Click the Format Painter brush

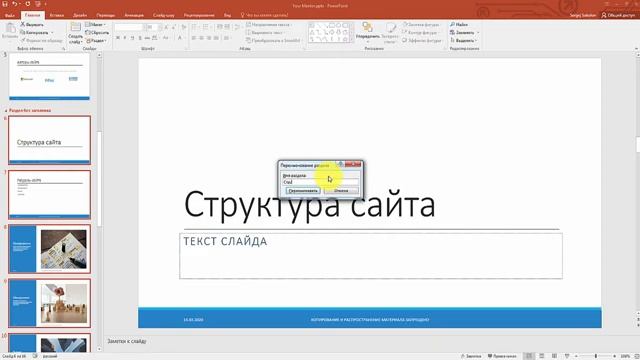[x=23, y=40]
